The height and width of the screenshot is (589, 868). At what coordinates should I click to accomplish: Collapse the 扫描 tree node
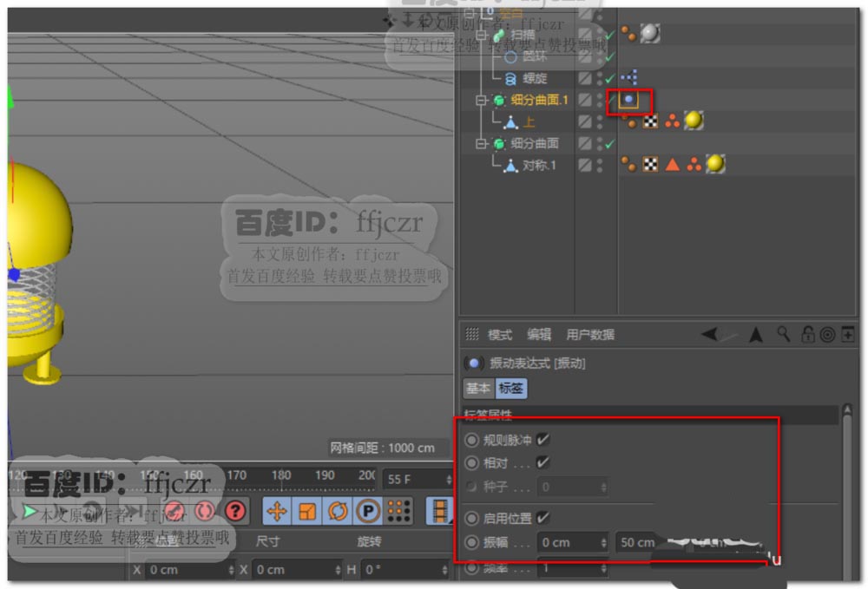[482, 35]
